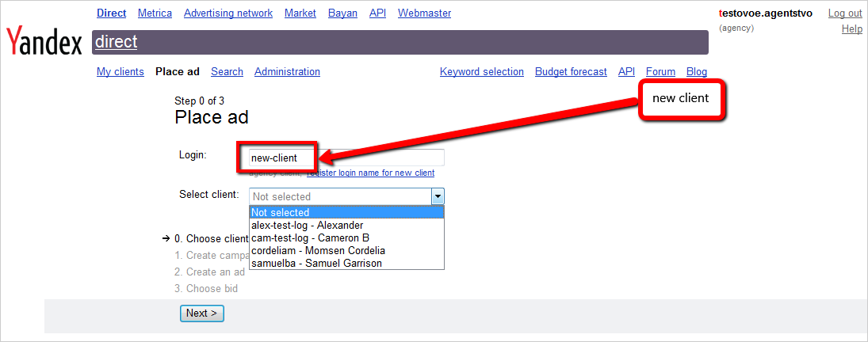Choose Not selected option in list

[346, 212]
